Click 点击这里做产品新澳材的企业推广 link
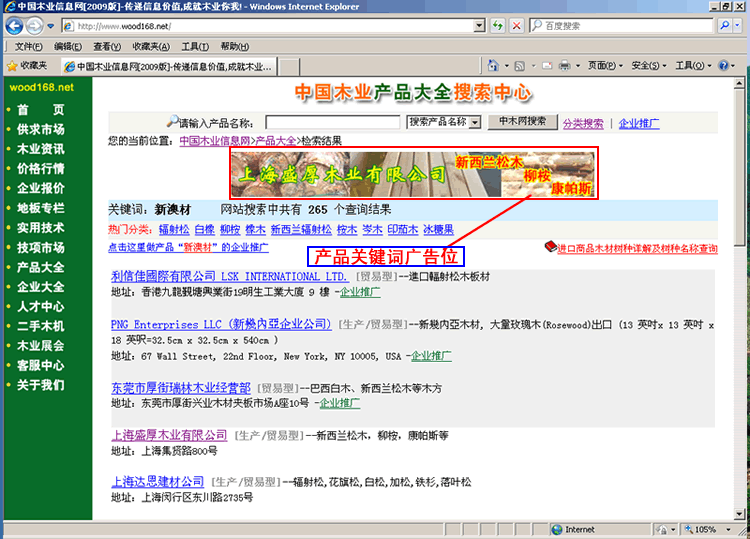 188,247
